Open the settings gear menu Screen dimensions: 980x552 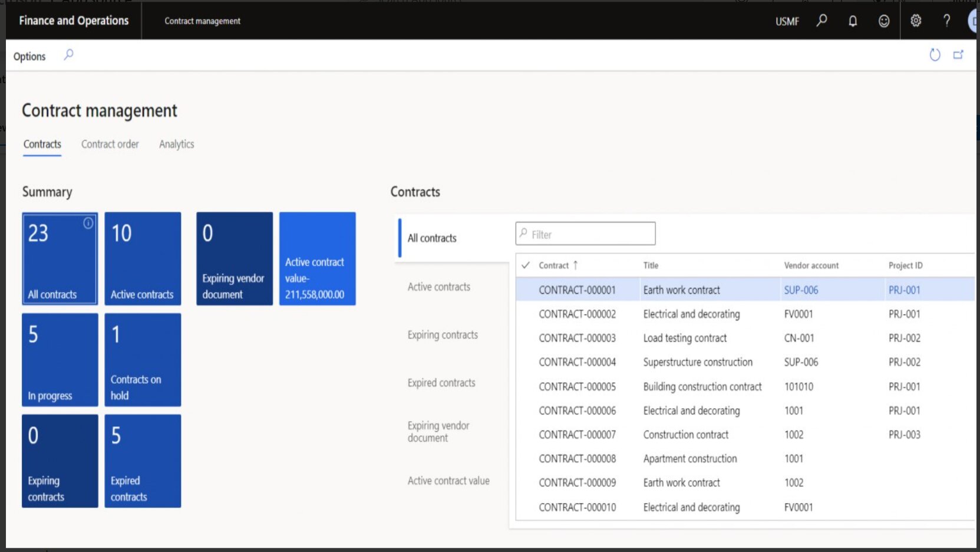coord(916,21)
